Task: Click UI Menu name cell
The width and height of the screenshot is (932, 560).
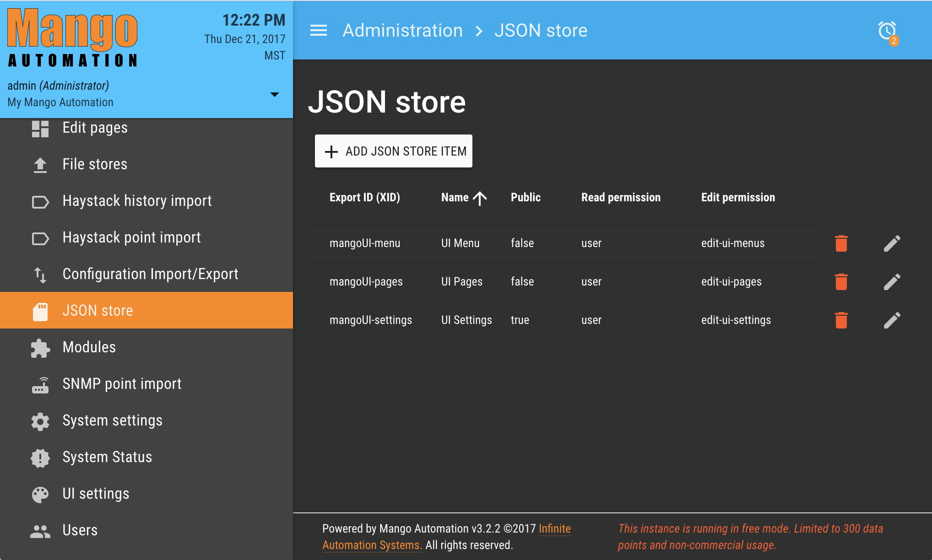Action: click(461, 243)
